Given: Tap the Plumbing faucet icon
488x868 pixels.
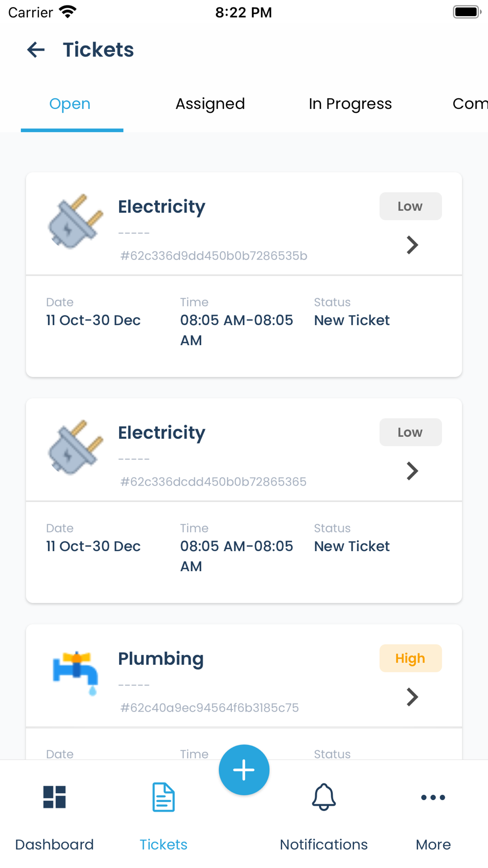Looking at the screenshot, I should coord(75,673).
